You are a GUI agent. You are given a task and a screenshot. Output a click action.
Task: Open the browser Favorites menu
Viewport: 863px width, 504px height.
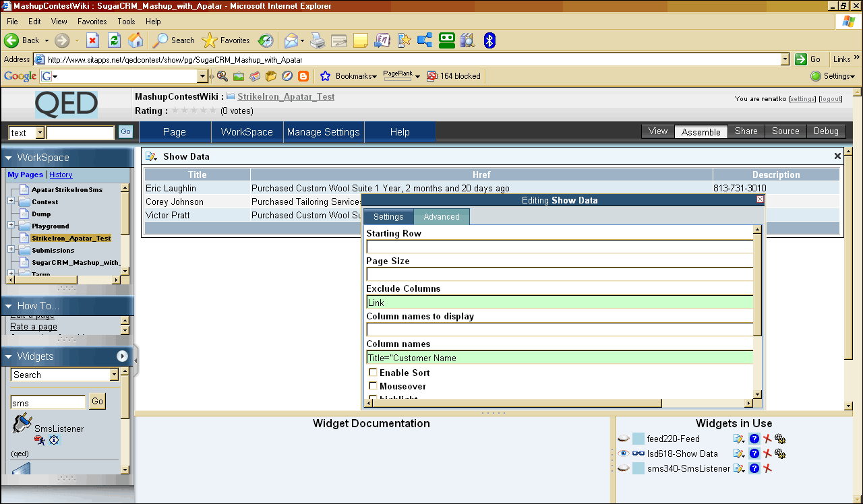(x=92, y=22)
